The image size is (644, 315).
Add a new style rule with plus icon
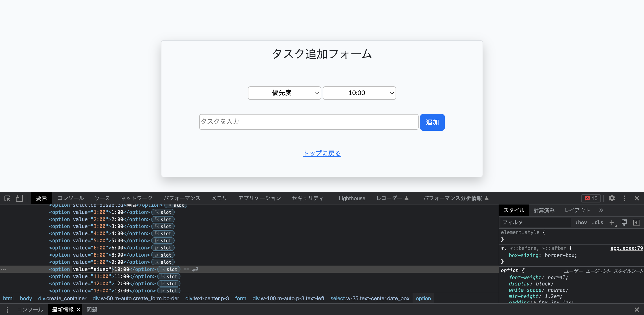point(612,222)
